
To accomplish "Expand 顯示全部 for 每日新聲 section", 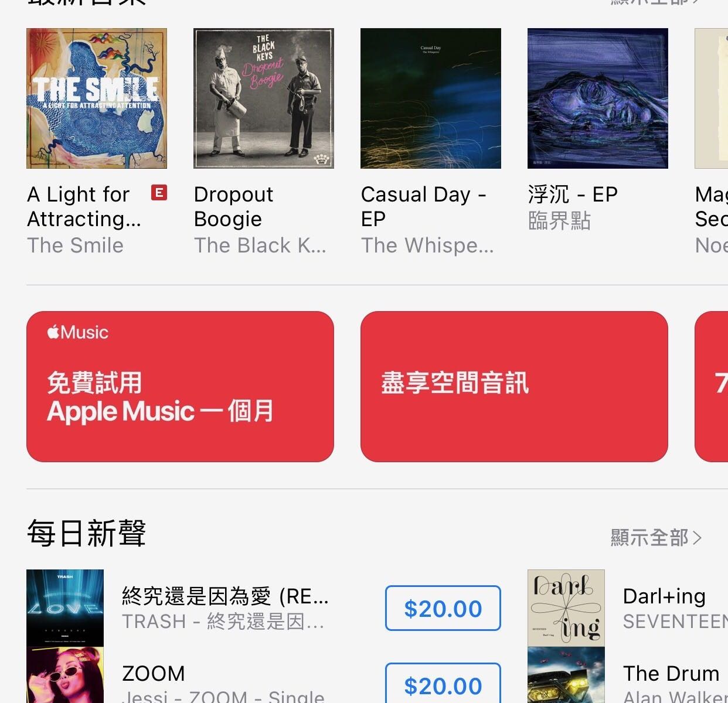I will point(656,537).
